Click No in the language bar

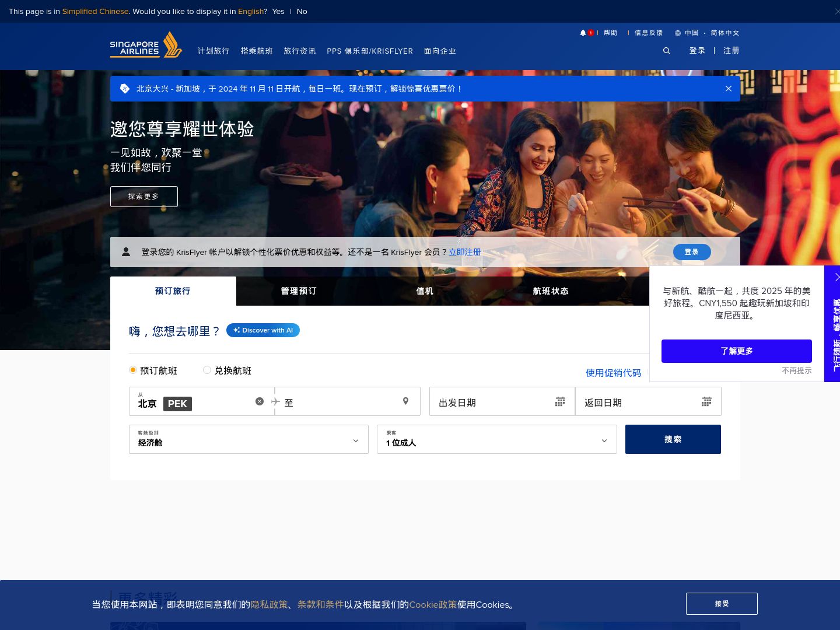pos(302,12)
